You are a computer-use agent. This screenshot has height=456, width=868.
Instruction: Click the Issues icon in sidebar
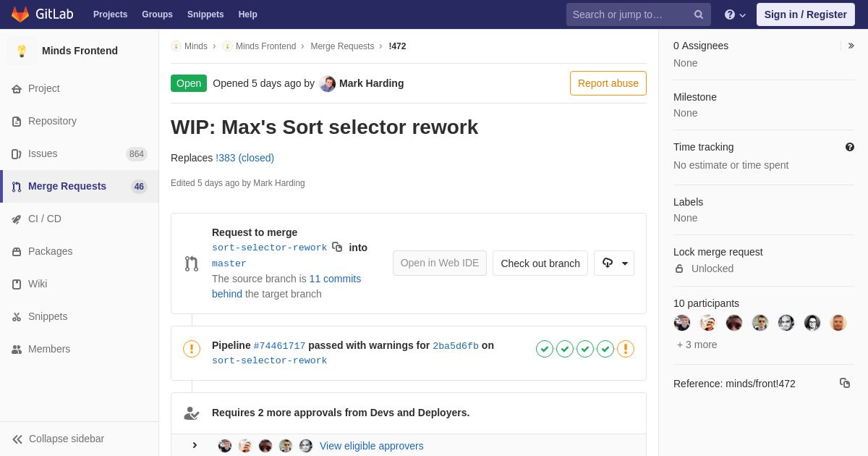pos(17,154)
